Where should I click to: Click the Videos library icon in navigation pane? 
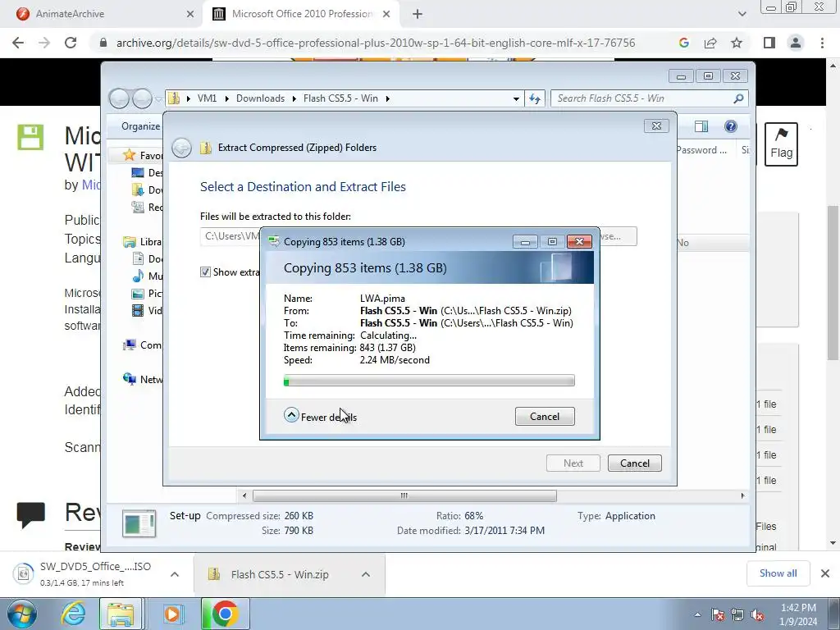click(x=138, y=311)
